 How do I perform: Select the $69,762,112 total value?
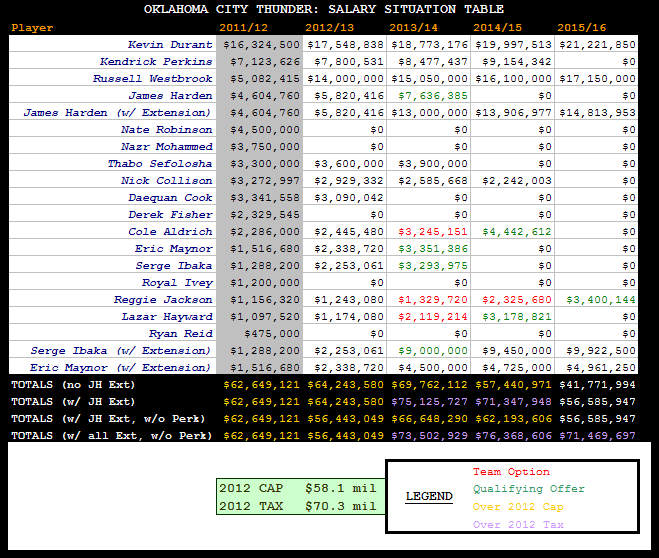(x=429, y=384)
